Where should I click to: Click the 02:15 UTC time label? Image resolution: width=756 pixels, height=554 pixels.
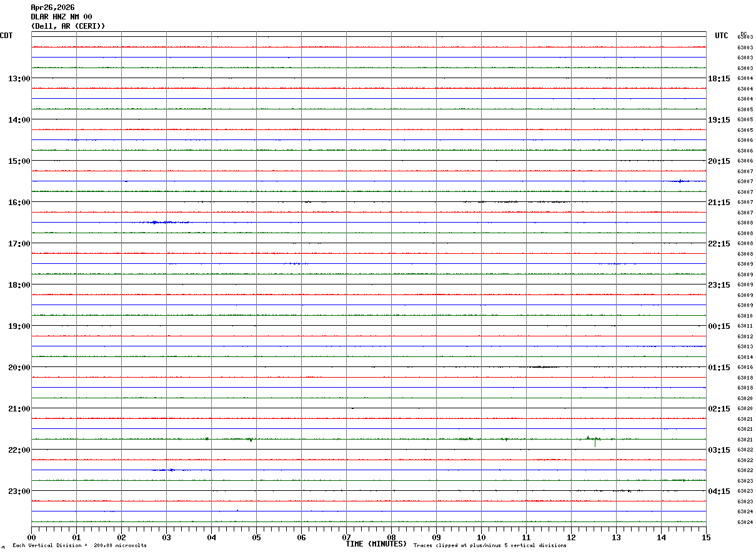click(x=719, y=409)
